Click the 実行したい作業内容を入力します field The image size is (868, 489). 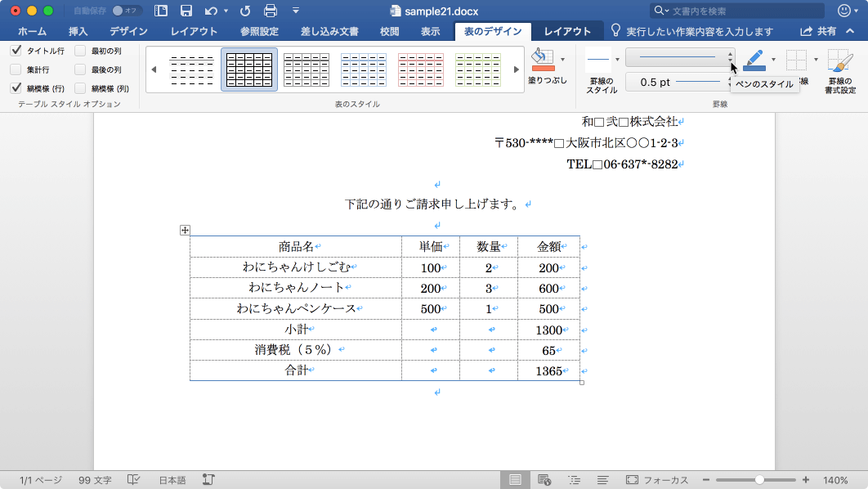[x=700, y=32]
